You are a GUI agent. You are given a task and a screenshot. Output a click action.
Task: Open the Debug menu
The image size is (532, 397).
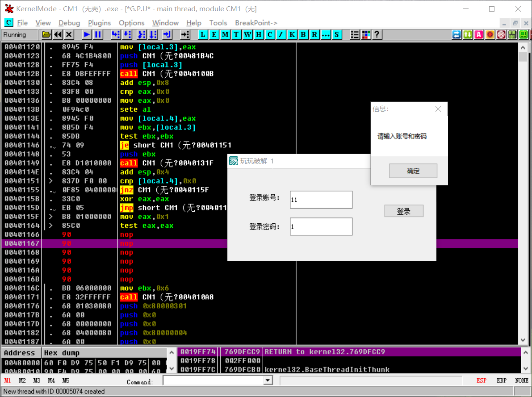[x=69, y=23]
